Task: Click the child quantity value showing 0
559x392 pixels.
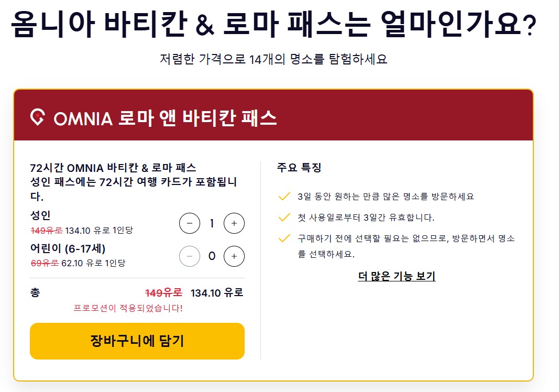Action: (212, 256)
